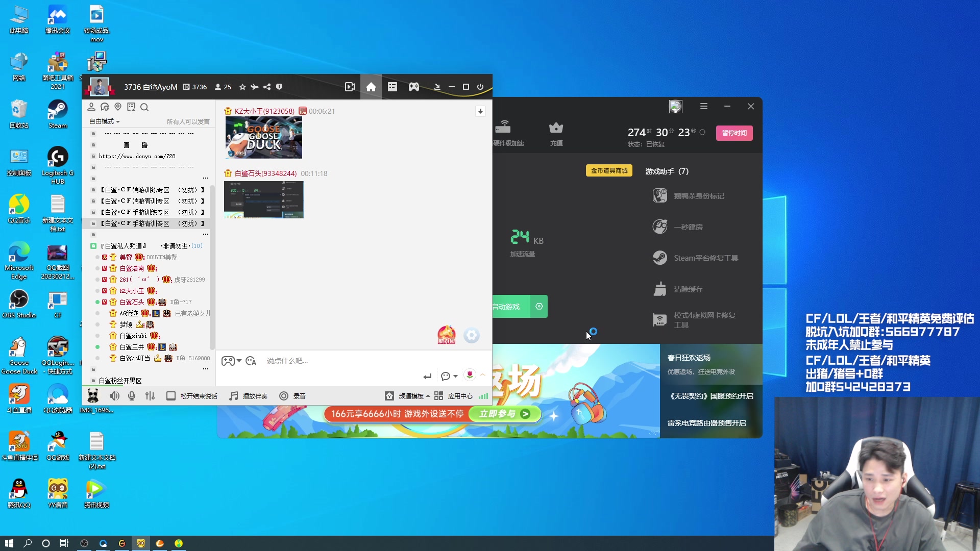
Task: Open the Goose Goose Duck image thumbnail
Action: (x=264, y=138)
